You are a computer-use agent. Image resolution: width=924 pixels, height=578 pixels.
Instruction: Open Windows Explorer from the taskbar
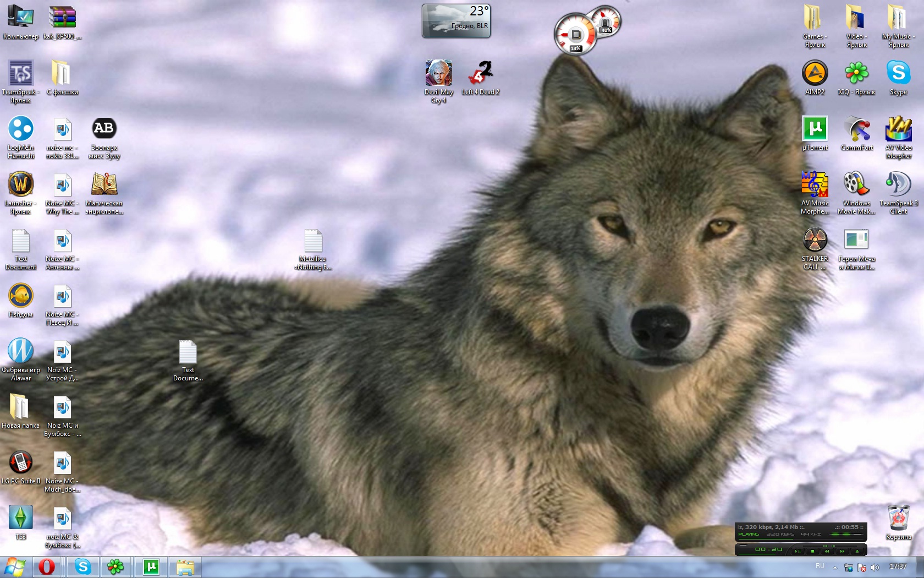(185, 566)
